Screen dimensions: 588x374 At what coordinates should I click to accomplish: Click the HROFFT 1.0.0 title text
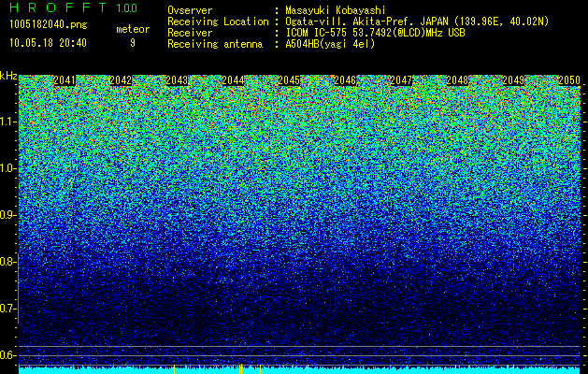[74, 7]
